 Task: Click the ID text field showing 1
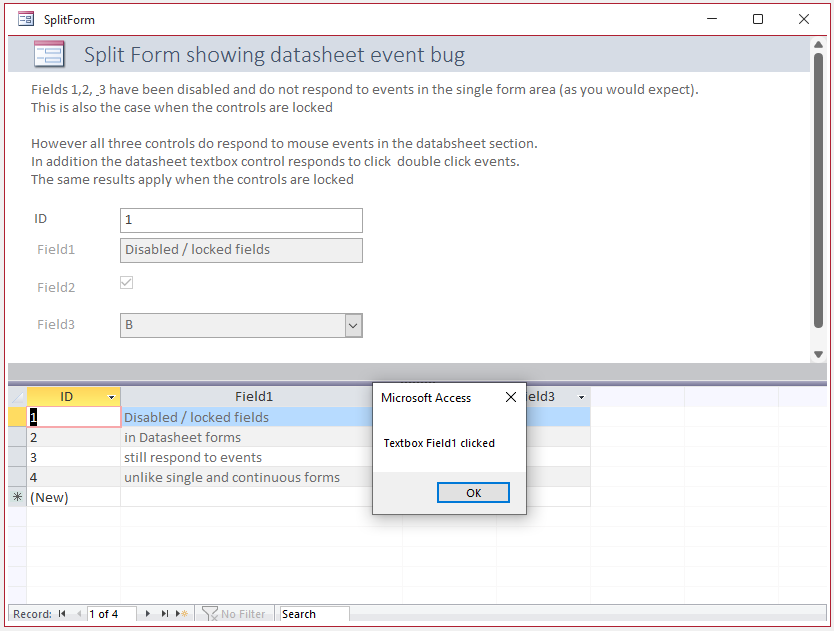coord(241,220)
